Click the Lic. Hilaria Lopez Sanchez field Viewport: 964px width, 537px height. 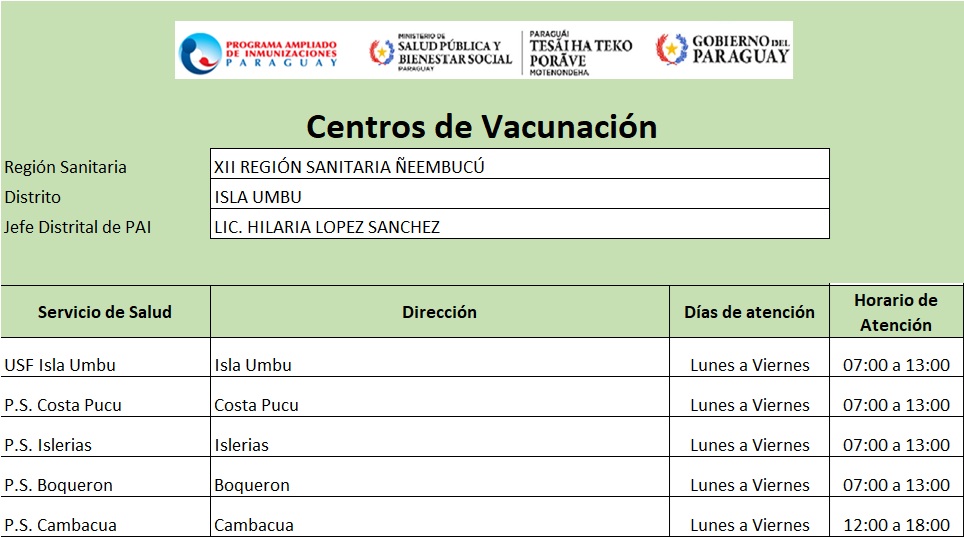(520, 227)
